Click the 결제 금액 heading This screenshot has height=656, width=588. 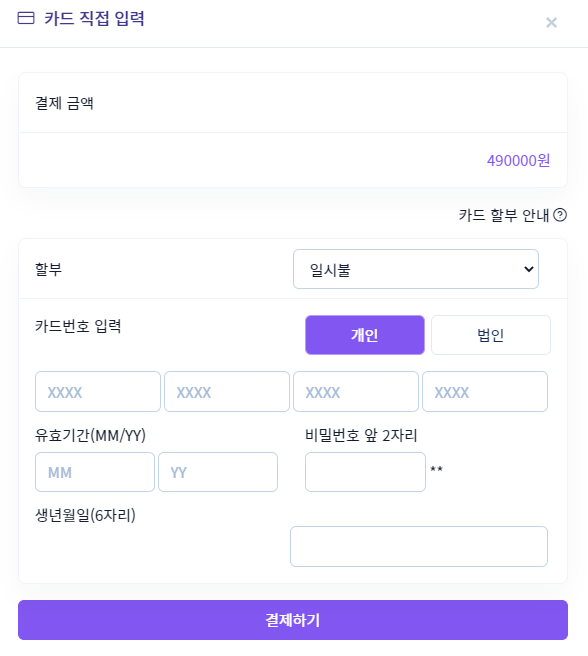64,103
